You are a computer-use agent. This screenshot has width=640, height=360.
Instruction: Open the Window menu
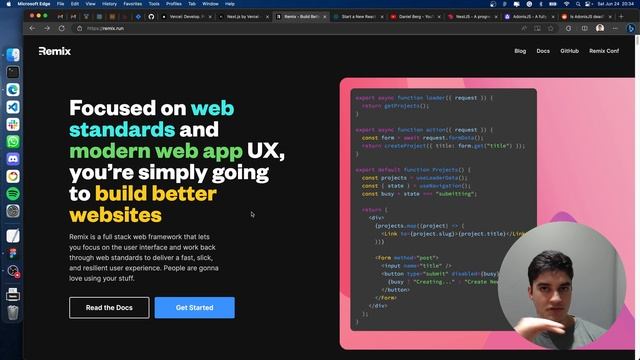210,4
